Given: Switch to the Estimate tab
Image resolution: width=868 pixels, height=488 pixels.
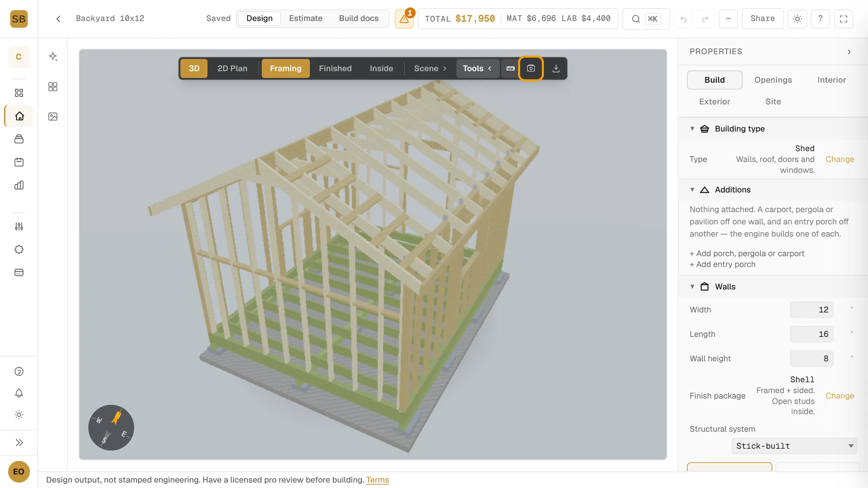Looking at the screenshot, I should point(305,18).
